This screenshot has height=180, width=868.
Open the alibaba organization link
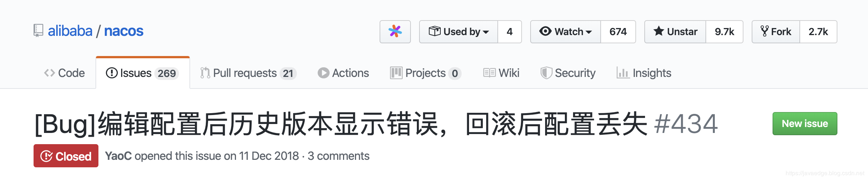pyautogui.click(x=70, y=31)
